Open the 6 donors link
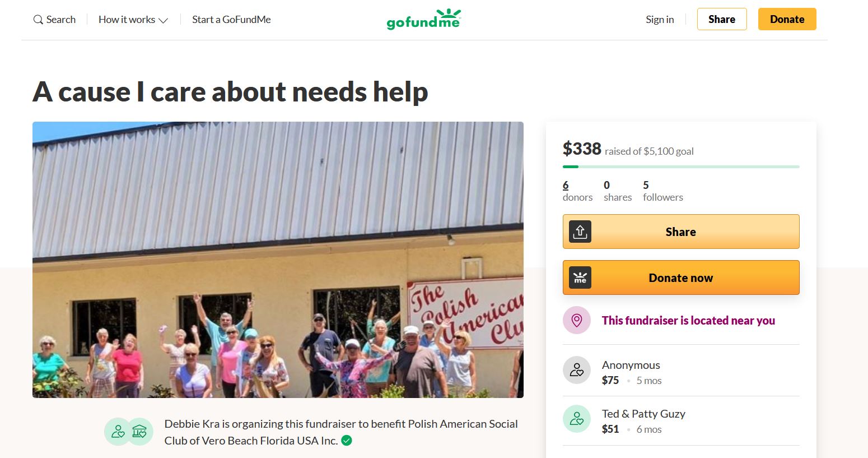The image size is (868, 458). pos(577,191)
